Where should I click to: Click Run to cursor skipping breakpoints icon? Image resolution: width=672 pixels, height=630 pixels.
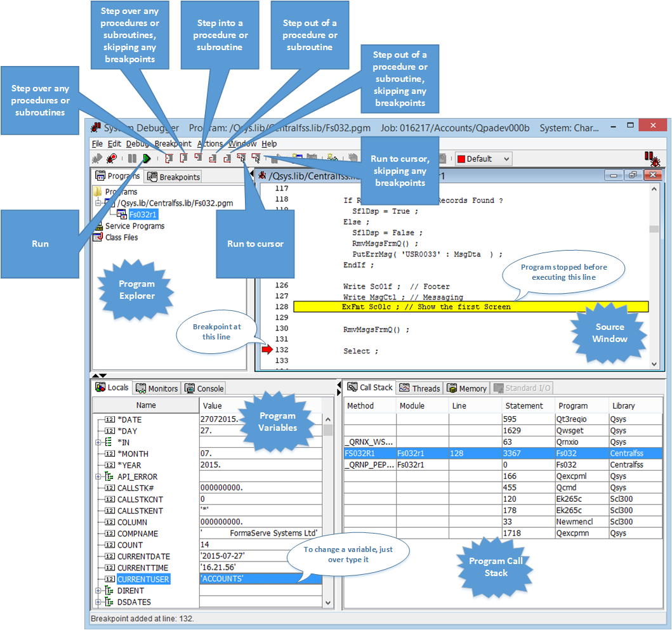coord(256,159)
